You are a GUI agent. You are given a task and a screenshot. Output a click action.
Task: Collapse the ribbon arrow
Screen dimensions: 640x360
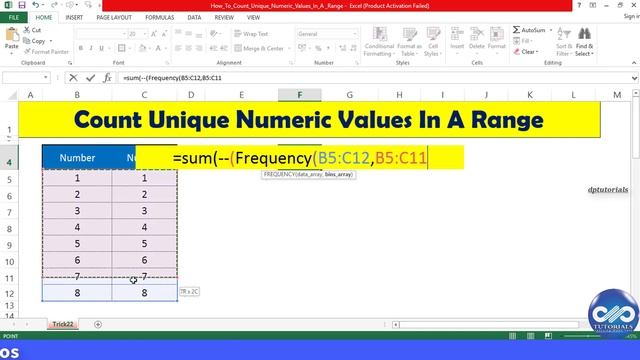(634, 63)
